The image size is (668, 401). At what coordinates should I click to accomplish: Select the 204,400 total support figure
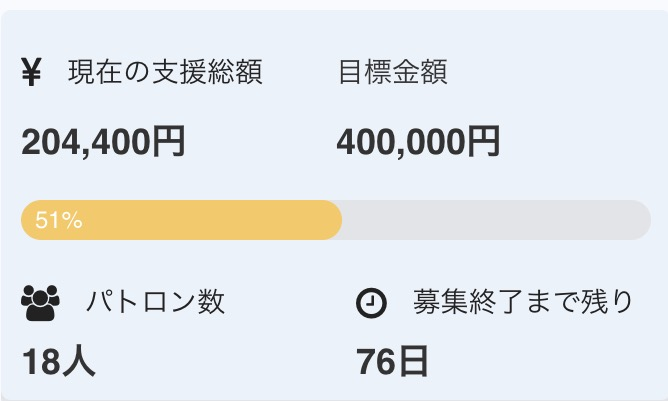(86, 144)
